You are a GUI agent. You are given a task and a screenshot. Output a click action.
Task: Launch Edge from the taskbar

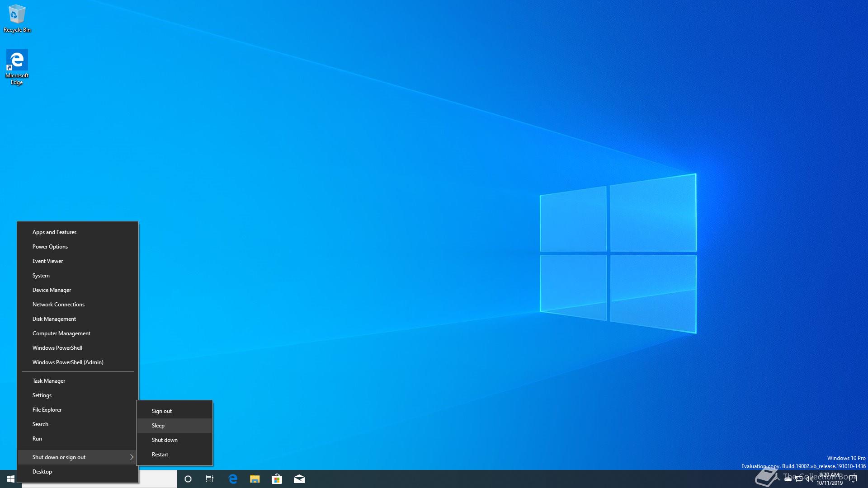233,479
